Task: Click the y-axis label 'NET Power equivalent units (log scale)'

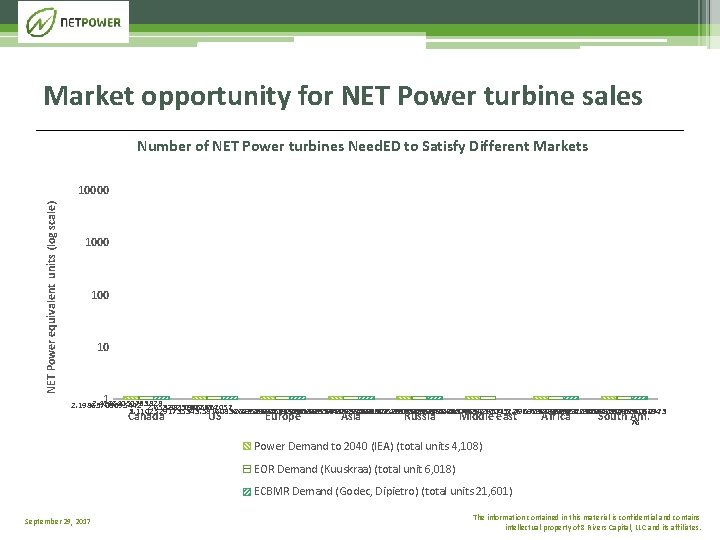Action: click(51, 297)
